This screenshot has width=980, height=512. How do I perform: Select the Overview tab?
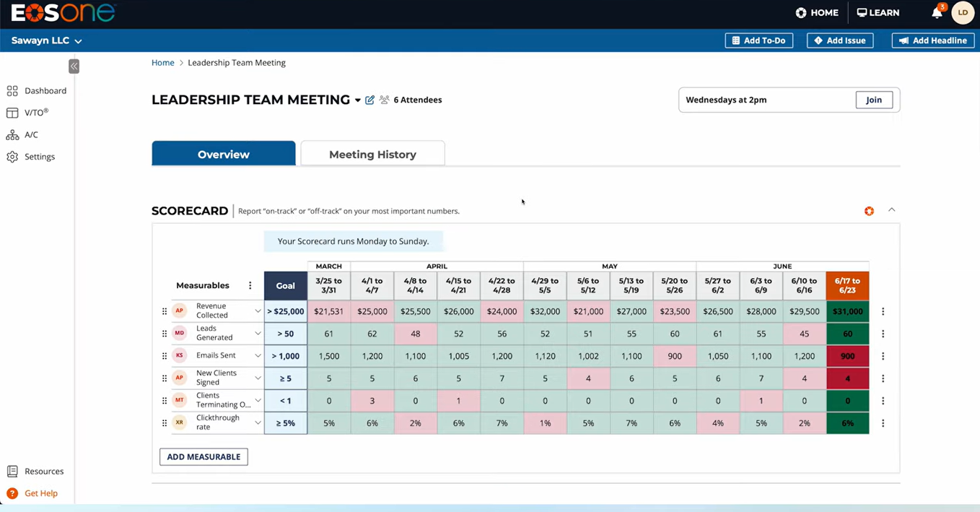pyautogui.click(x=224, y=154)
